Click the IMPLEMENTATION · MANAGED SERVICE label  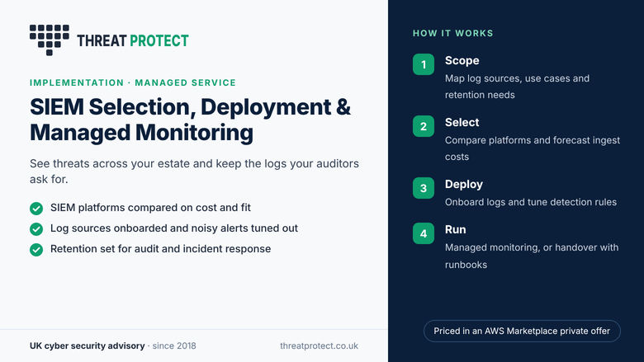point(133,82)
